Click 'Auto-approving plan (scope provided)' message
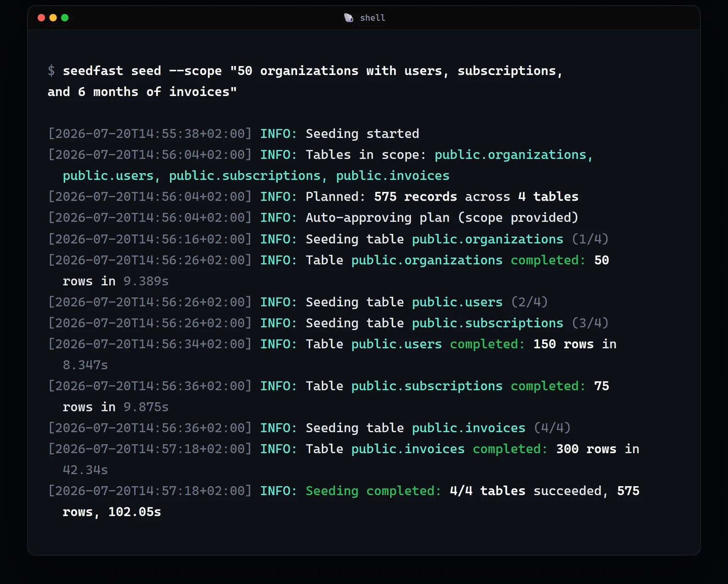The height and width of the screenshot is (584, 728). (442, 218)
